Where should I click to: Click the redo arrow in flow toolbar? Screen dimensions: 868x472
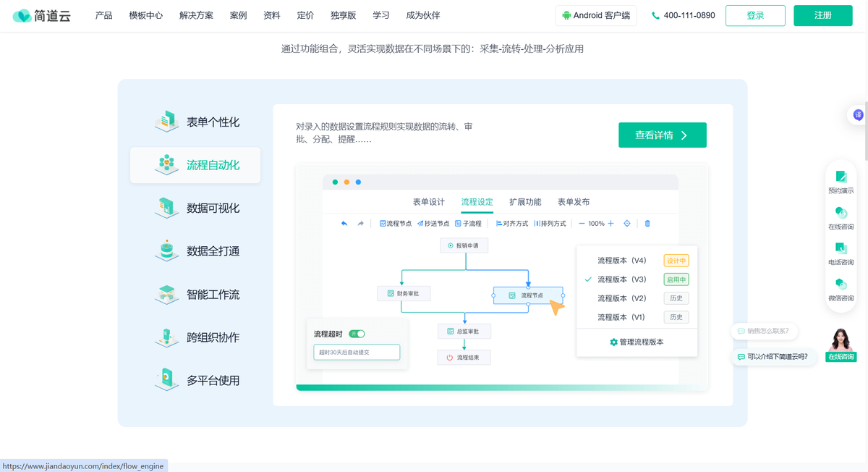click(x=360, y=224)
